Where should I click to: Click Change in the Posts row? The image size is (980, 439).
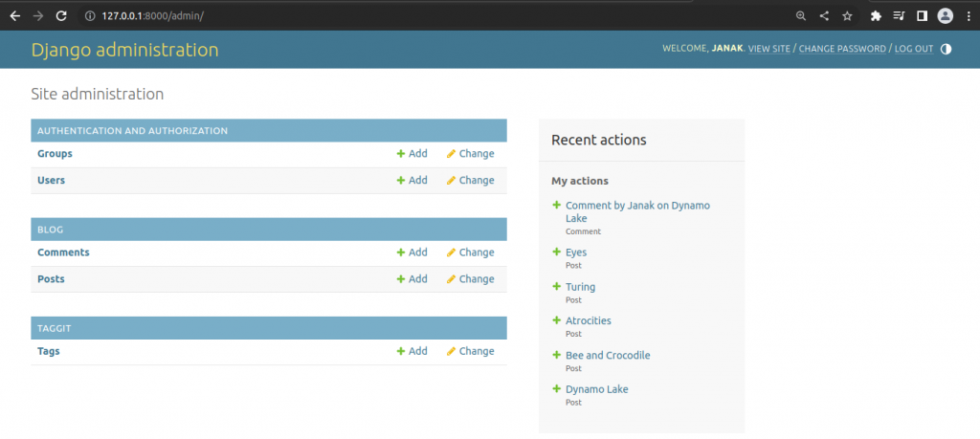pyautogui.click(x=470, y=278)
